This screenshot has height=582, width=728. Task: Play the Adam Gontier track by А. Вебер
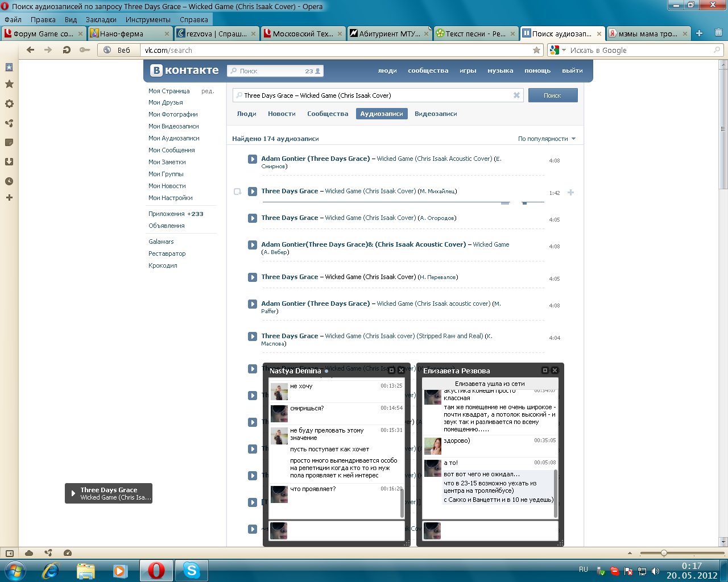click(x=253, y=245)
